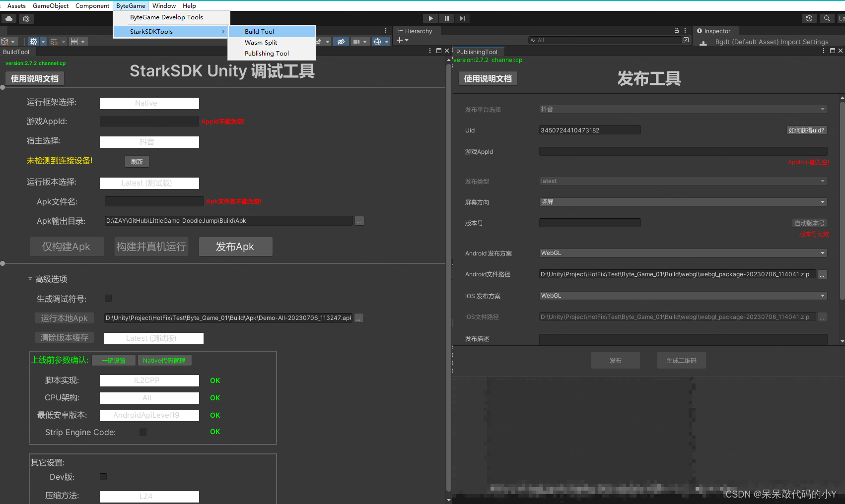
Task: Open 最低安卓版本 AndroidApiLevel19 dropdown
Action: coord(149,415)
